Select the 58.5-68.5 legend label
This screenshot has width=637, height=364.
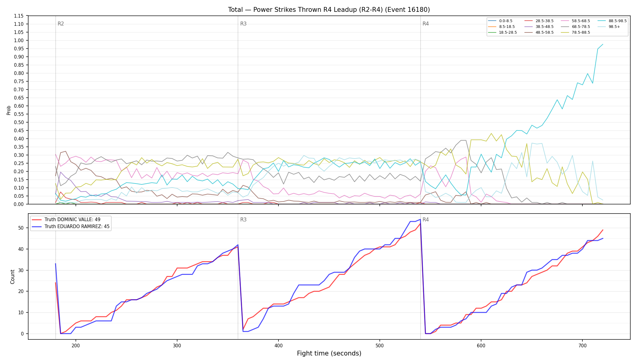581,21
